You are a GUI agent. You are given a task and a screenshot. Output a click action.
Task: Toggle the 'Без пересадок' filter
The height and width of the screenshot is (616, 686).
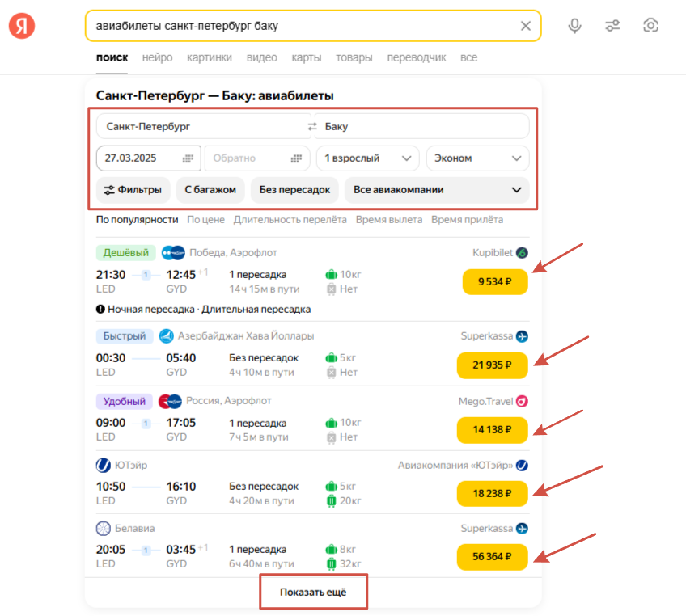[x=294, y=190]
